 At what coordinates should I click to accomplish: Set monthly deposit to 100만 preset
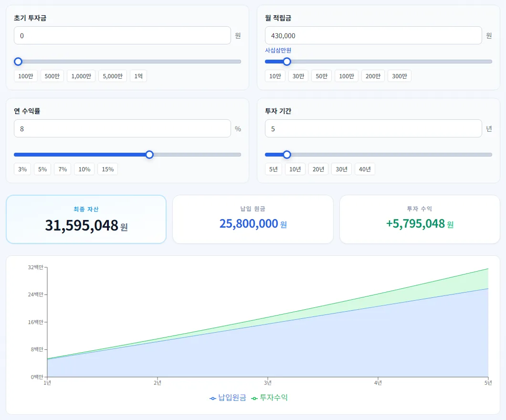coord(347,76)
